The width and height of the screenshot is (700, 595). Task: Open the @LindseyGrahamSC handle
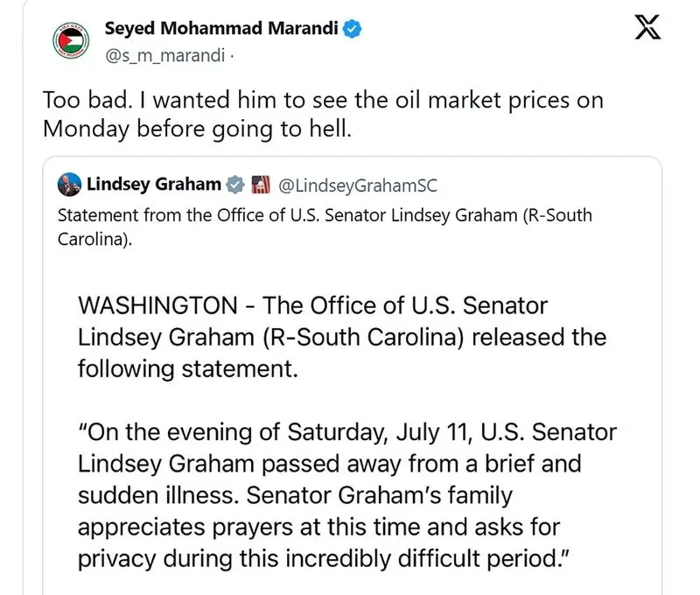pos(358,185)
